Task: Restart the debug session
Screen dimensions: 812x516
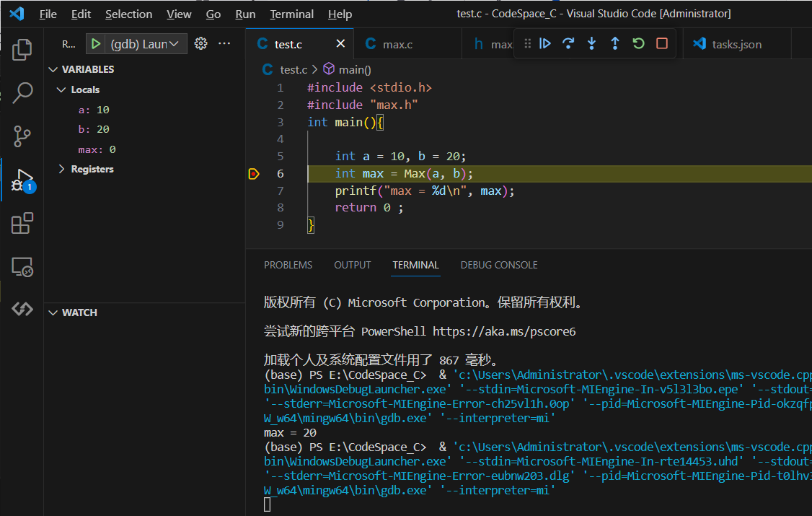Action: [x=638, y=43]
